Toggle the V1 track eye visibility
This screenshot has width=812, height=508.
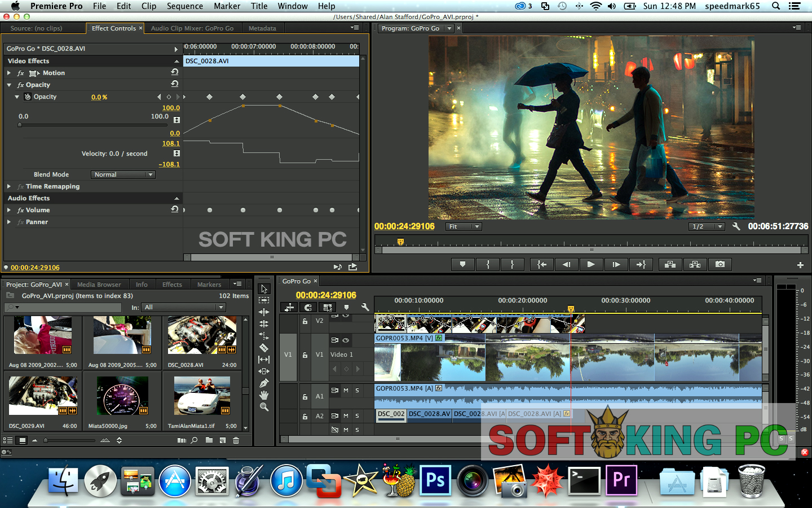[x=346, y=340]
